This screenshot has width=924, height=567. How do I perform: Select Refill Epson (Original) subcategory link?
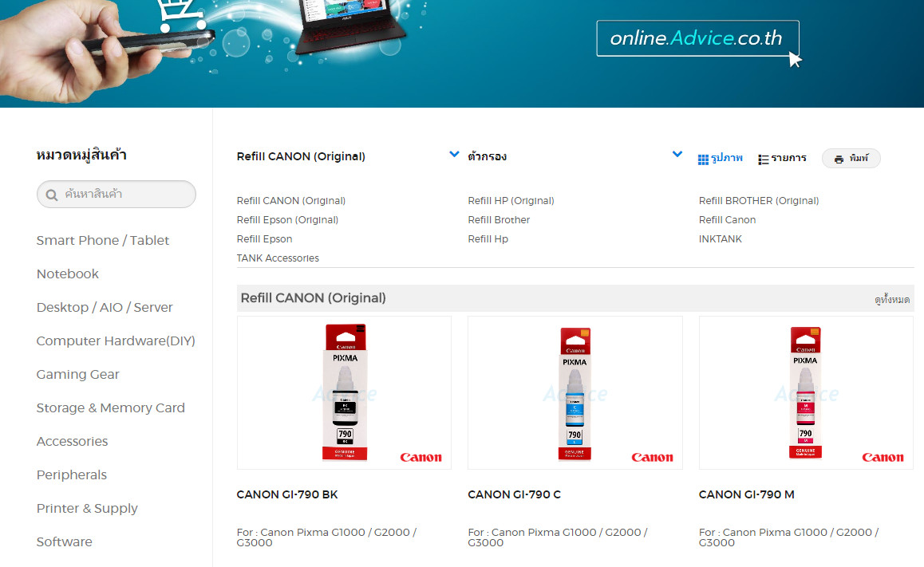(287, 219)
